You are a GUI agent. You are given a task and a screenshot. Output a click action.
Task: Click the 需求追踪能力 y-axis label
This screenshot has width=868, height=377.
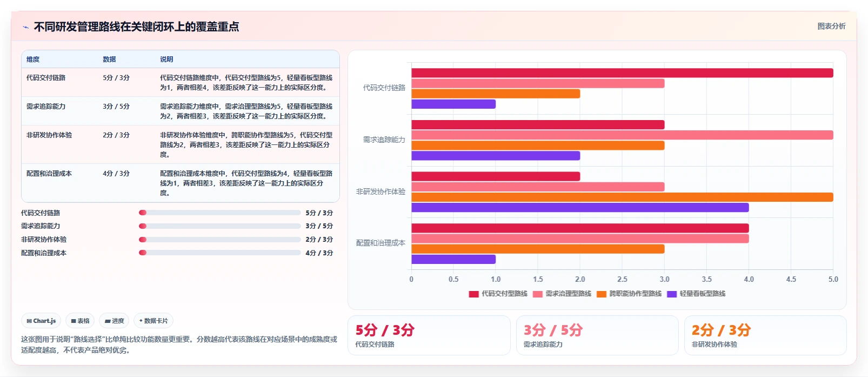(x=384, y=140)
